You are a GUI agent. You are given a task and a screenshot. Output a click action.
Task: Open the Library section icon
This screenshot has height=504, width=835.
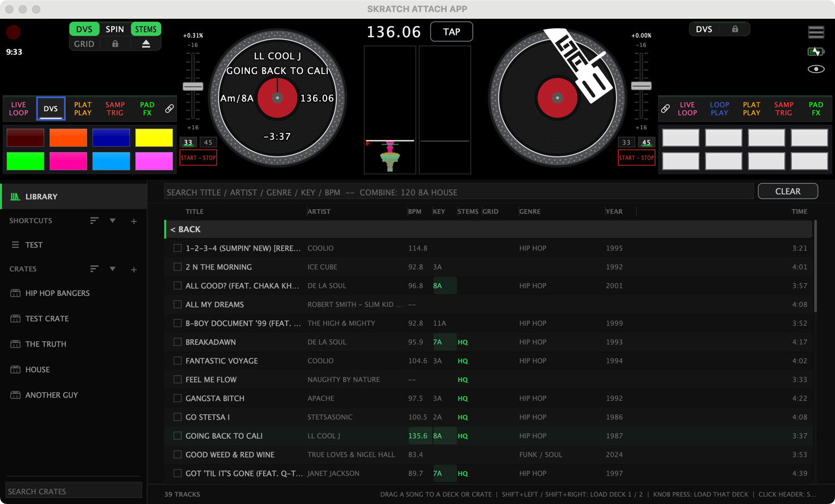point(15,197)
